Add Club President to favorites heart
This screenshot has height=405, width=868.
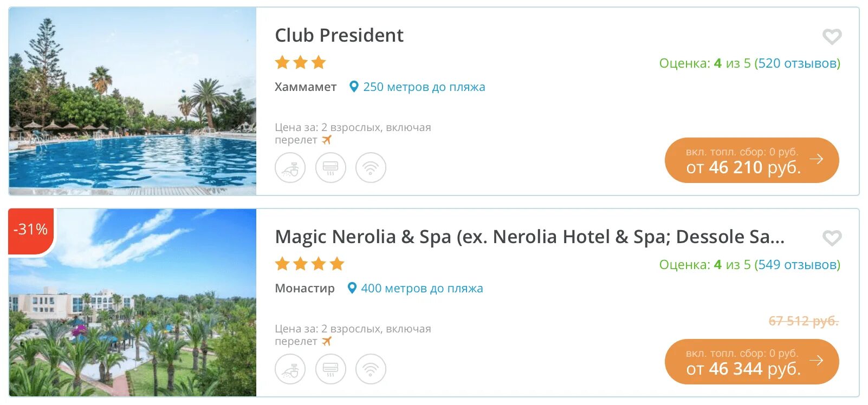pos(832,37)
